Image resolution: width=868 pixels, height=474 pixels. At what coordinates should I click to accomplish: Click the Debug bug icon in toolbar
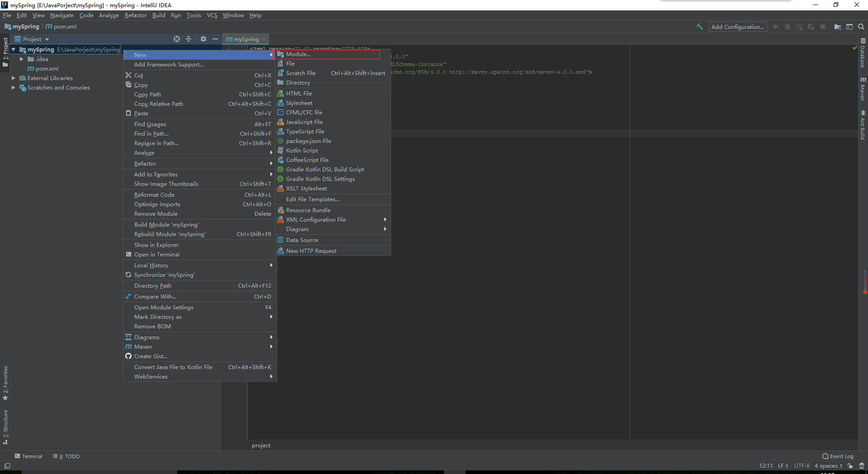[788, 27]
